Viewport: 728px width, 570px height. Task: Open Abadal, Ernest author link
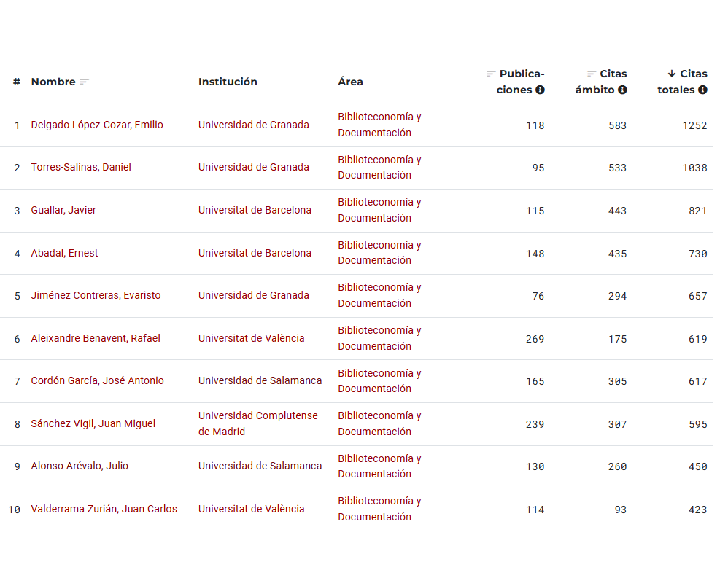(x=64, y=253)
